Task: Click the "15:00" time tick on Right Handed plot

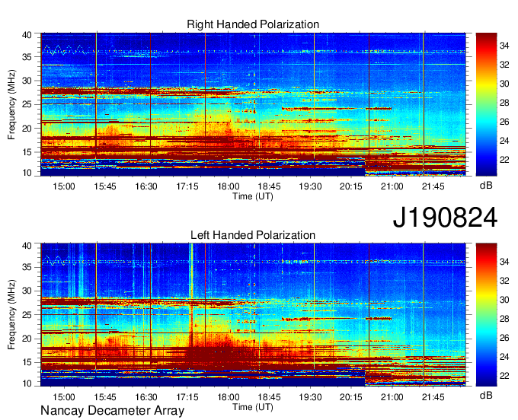Action: (64, 186)
